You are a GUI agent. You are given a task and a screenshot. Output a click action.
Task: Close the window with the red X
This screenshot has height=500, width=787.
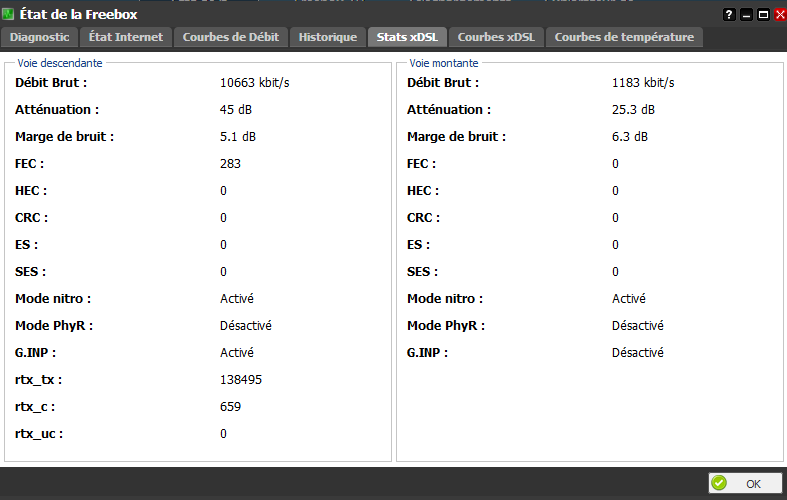[780, 15]
